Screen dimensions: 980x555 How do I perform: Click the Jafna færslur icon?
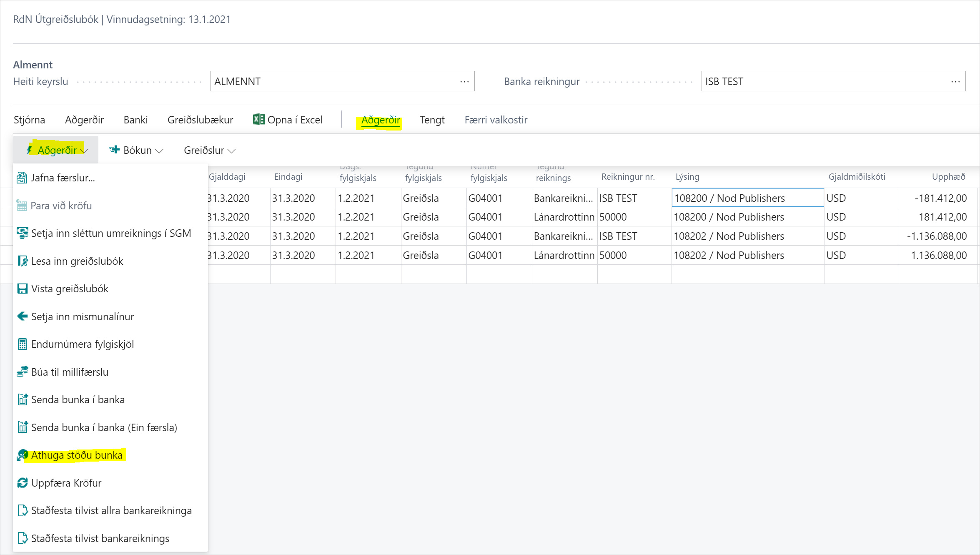point(22,178)
